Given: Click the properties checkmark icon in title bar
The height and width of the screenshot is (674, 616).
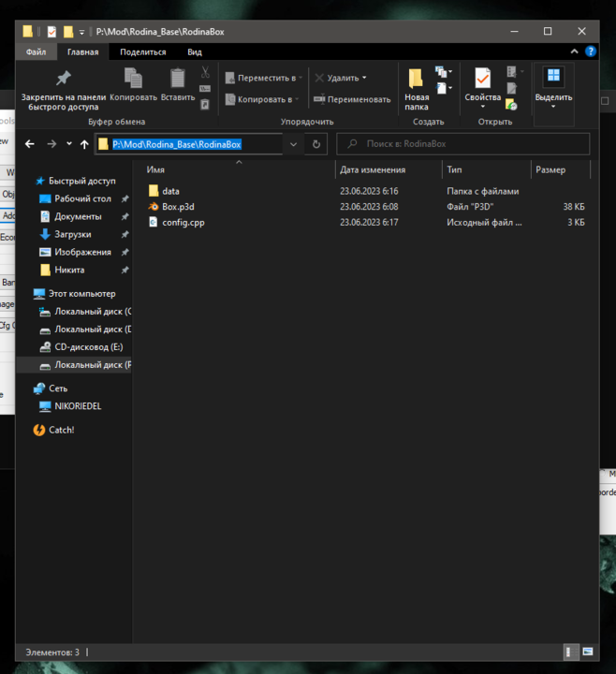Looking at the screenshot, I should coord(51,32).
